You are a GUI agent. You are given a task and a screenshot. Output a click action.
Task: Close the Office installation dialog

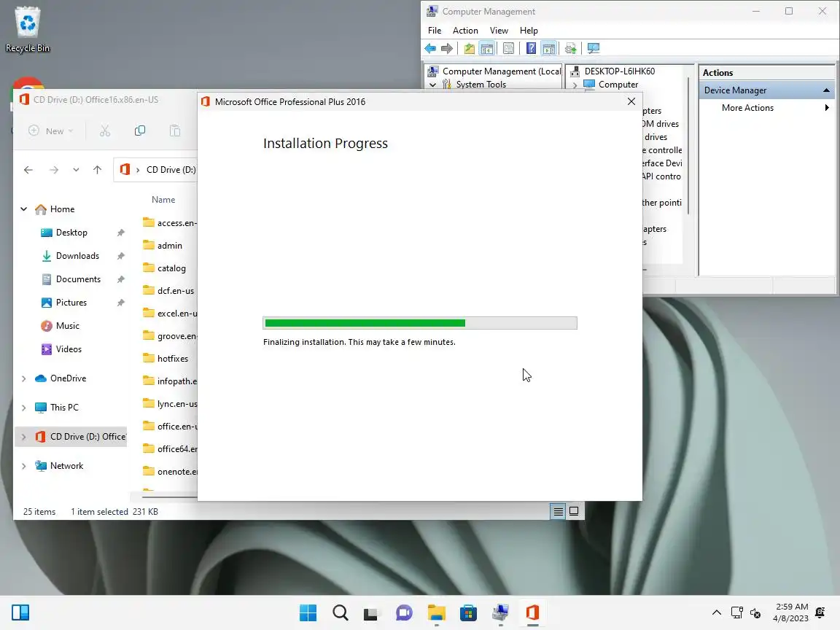point(631,101)
